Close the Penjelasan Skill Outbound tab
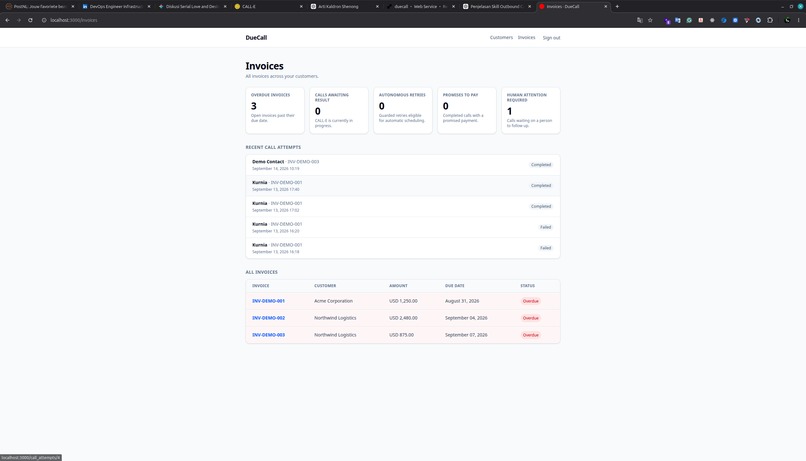The height and width of the screenshot is (461, 806). click(529, 7)
